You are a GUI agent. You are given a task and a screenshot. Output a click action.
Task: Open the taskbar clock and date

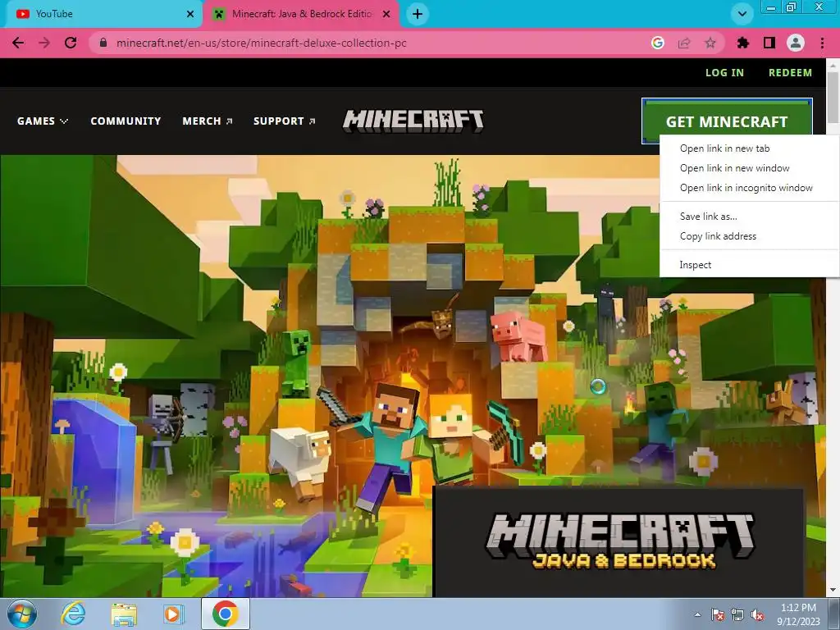click(798, 614)
